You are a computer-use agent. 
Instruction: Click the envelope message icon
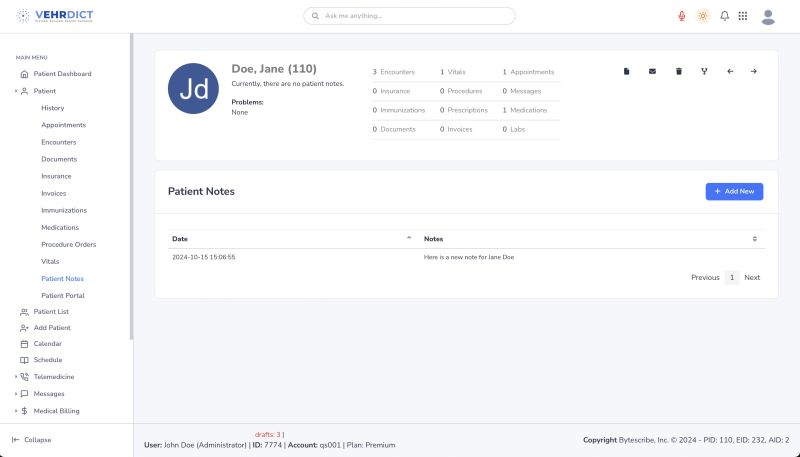(652, 71)
